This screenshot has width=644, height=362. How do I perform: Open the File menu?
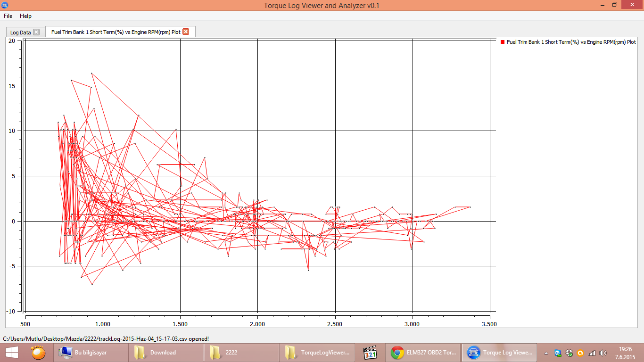[8, 16]
